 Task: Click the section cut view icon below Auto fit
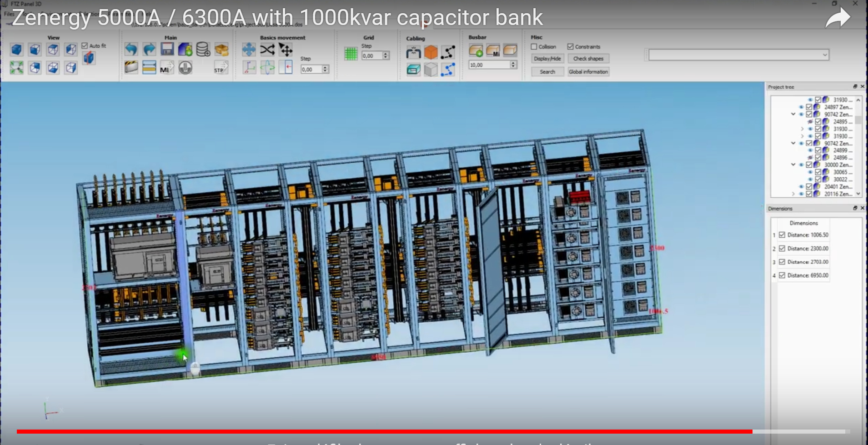click(89, 58)
